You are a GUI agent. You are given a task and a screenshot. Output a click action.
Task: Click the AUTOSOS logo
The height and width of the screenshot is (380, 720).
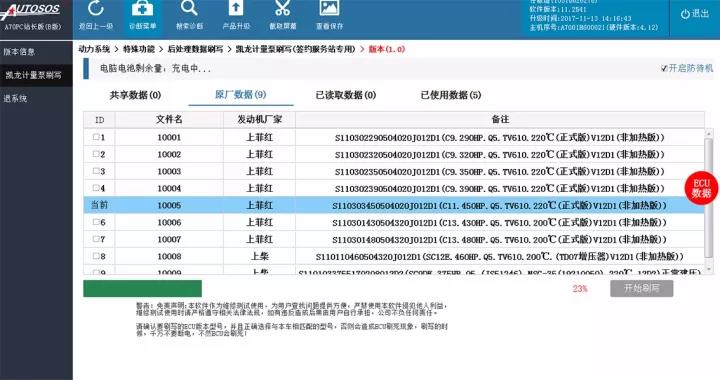pos(30,11)
